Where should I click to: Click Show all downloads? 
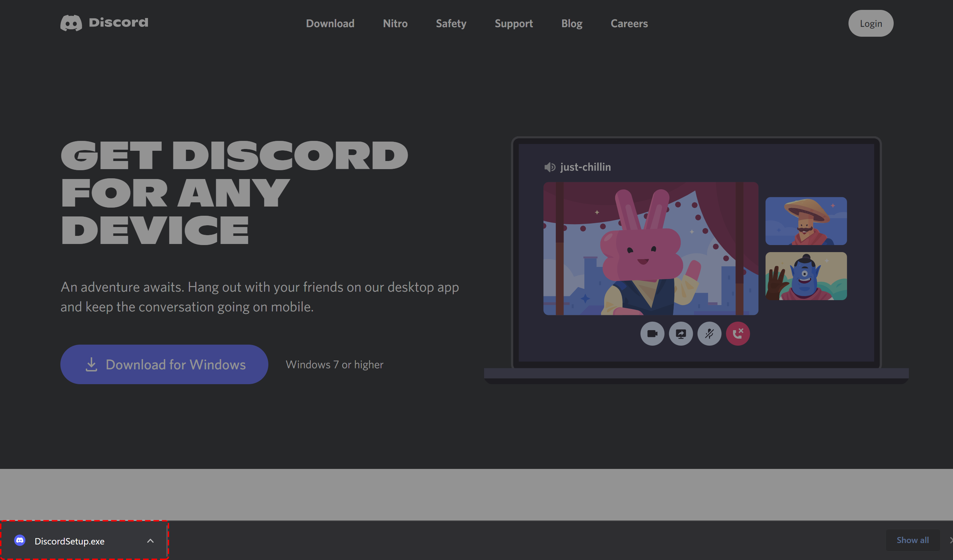pos(912,540)
